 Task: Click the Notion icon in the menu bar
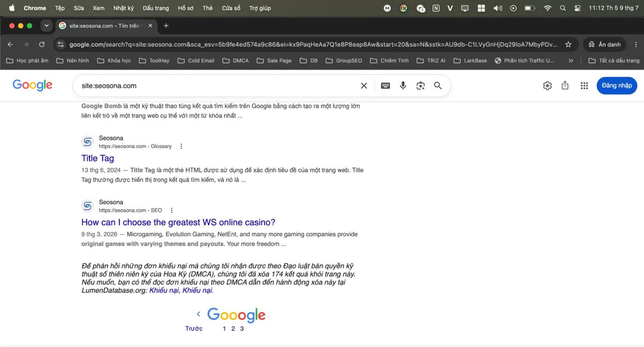click(x=436, y=8)
